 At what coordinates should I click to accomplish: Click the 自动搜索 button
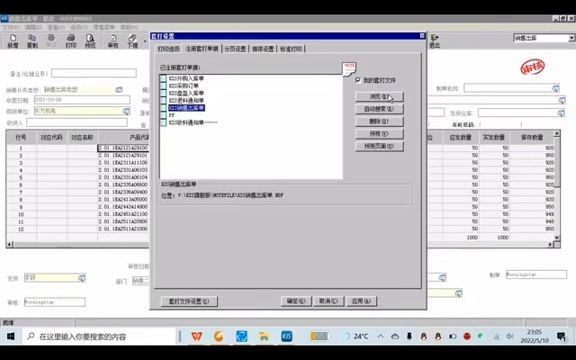(x=379, y=109)
